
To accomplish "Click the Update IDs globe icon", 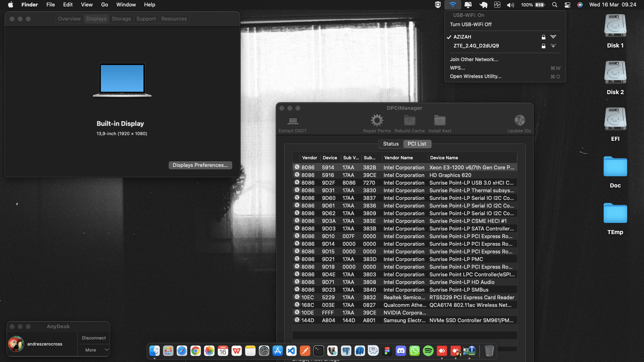I will [520, 120].
